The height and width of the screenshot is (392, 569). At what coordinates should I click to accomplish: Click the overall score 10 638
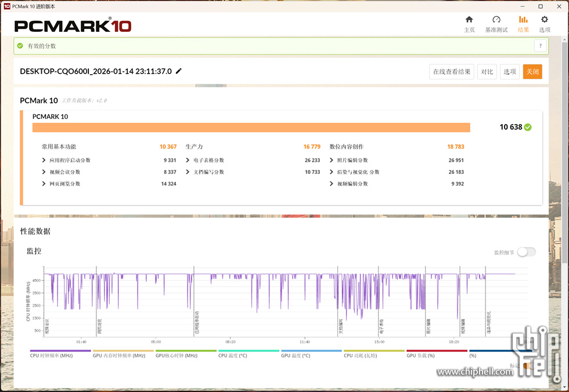pos(510,127)
